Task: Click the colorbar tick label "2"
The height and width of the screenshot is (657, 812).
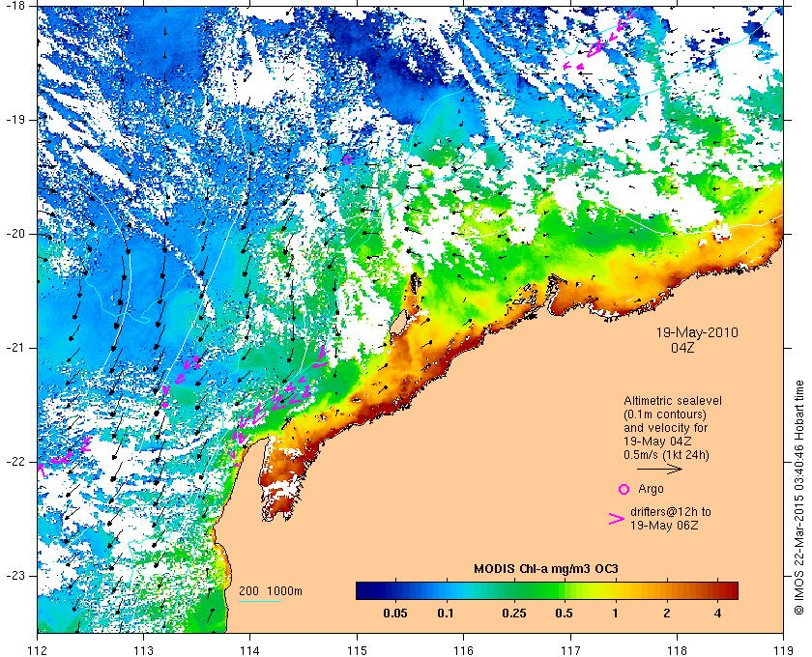Action: pyautogui.click(x=666, y=614)
